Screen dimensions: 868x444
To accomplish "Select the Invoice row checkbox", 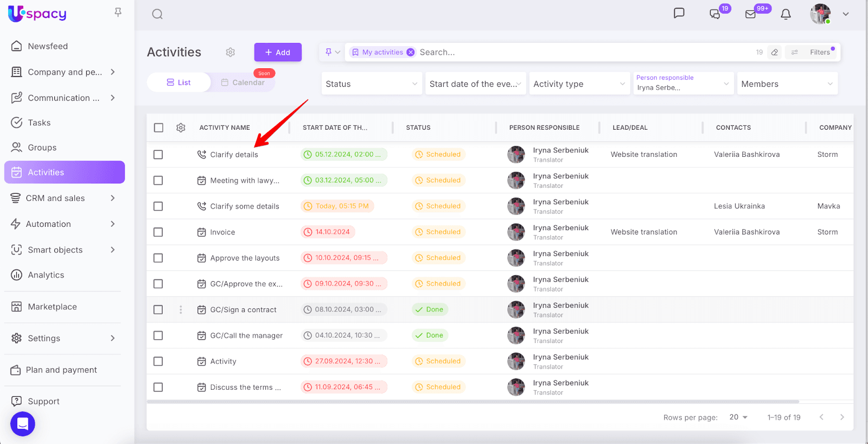I will tap(158, 232).
